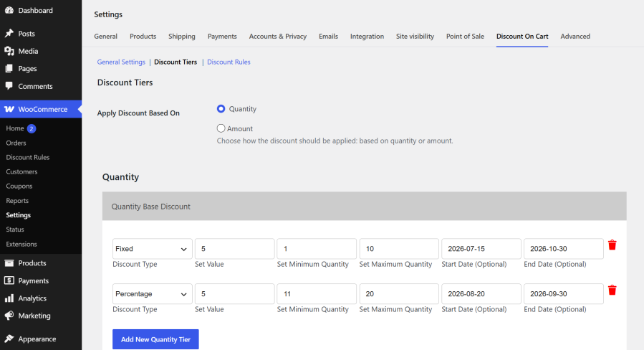Click minimum quantity field showing 1
This screenshot has width=644, height=350.
click(x=317, y=249)
